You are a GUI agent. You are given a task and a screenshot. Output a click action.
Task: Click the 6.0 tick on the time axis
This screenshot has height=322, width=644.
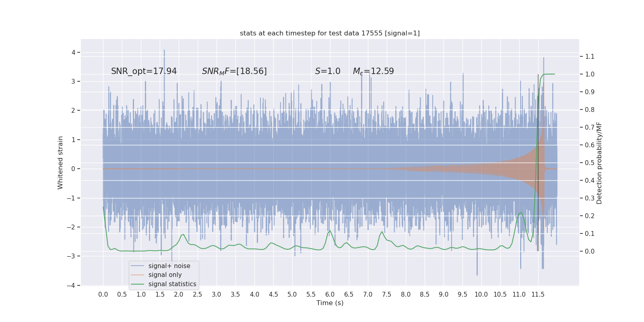pos(330,294)
